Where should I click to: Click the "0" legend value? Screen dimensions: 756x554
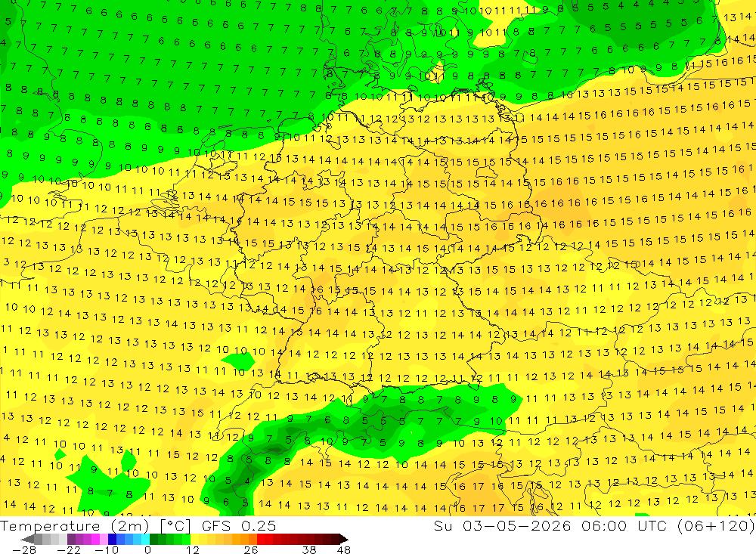tap(147, 549)
